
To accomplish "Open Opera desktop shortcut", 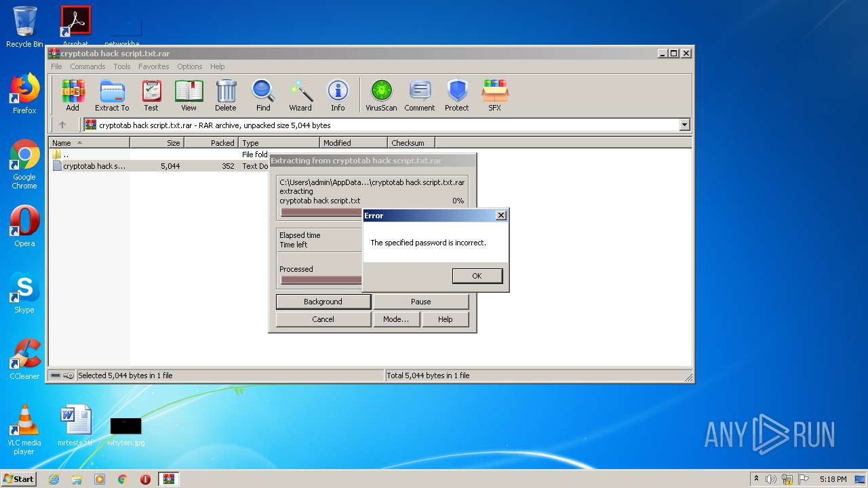I will click(24, 226).
